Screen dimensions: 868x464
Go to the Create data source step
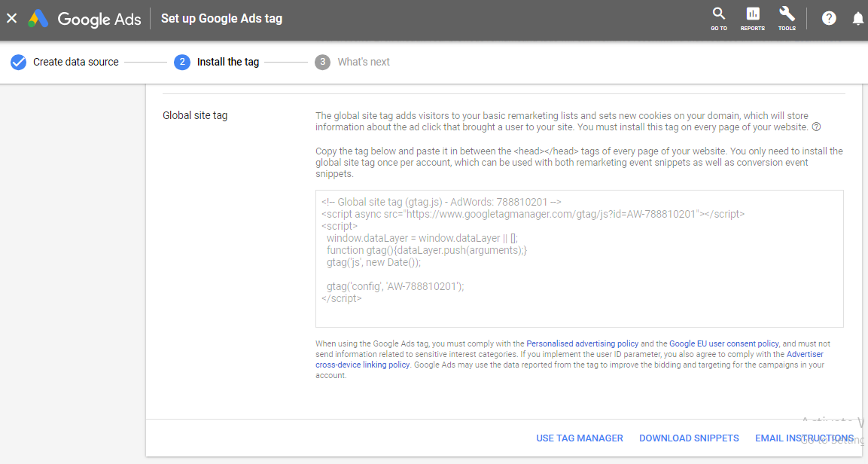[76, 62]
